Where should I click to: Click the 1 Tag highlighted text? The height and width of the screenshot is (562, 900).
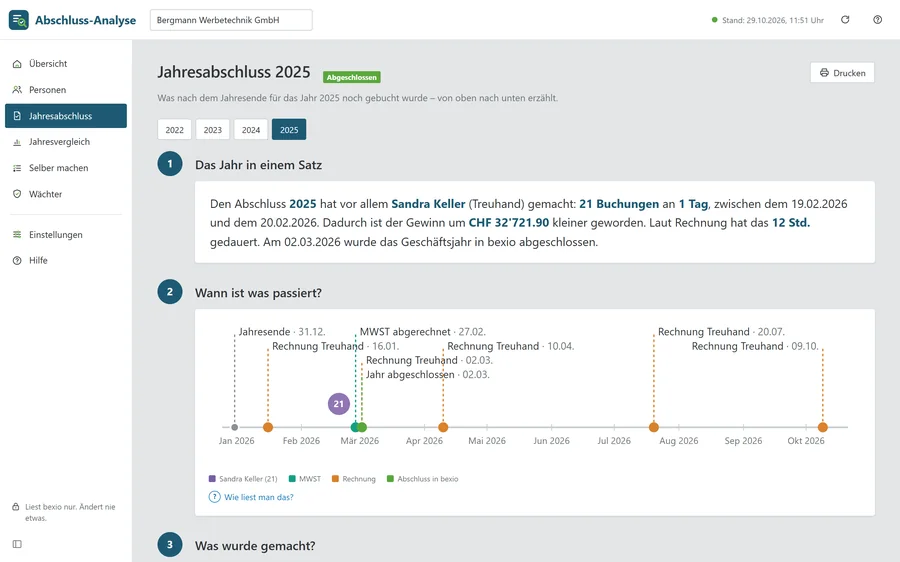click(x=693, y=204)
